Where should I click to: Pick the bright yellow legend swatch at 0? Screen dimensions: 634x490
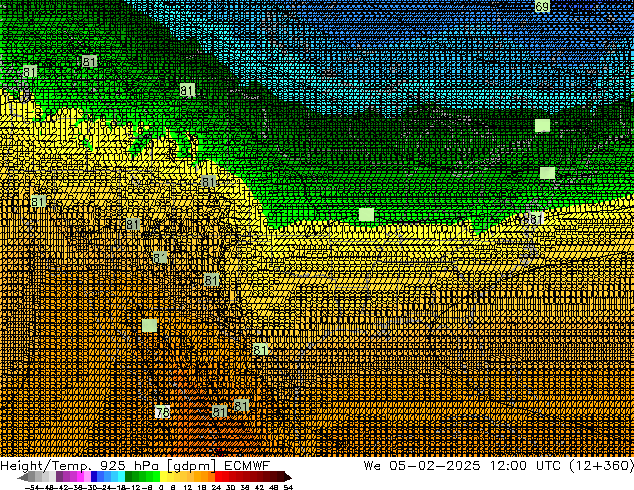(x=163, y=477)
